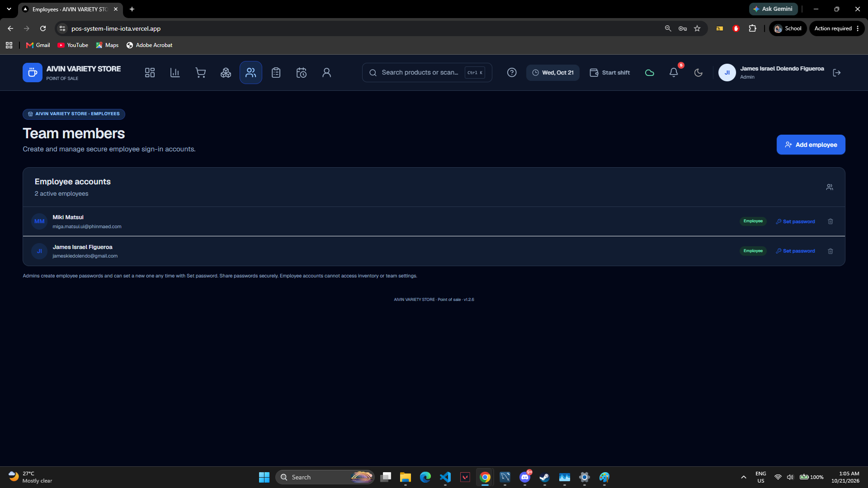Click the 2 active employees text
The width and height of the screenshot is (868, 488).
point(61,194)
